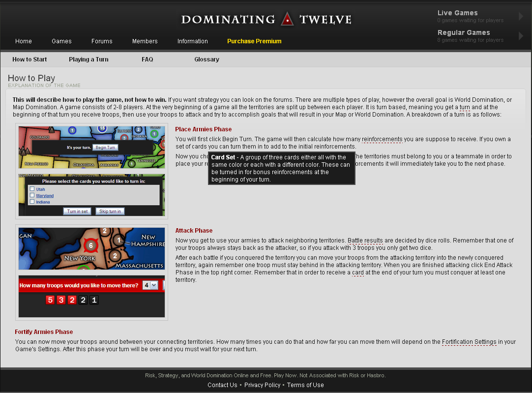This screenshot has height=393, width=532.
Task: Click the red die showing 2
Action: pyautogui.click(x=72, y=300)
